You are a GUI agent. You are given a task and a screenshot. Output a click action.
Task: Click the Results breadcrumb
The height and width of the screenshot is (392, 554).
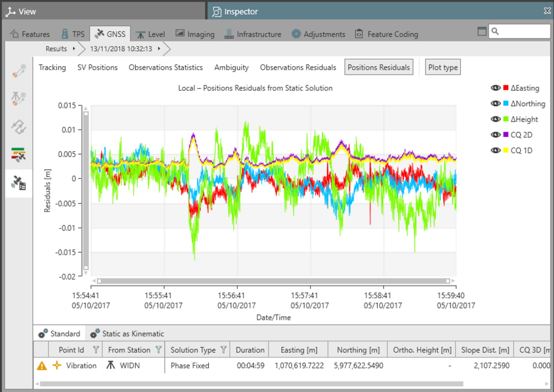click(x=56, y=49)
